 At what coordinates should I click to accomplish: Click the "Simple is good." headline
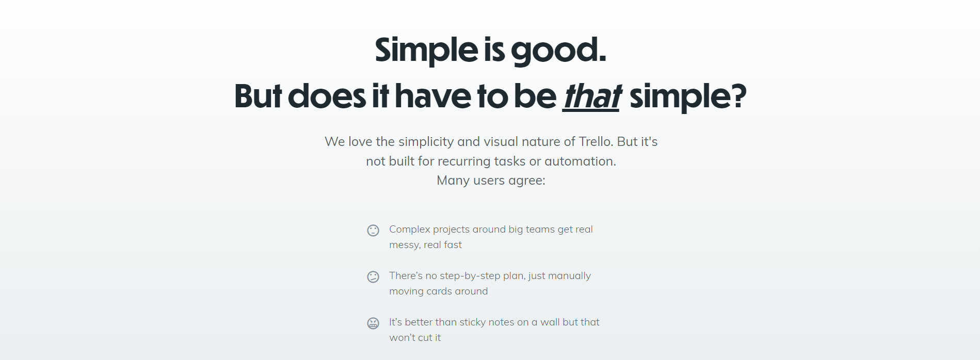pyautogui.click(x=490, y=50)
